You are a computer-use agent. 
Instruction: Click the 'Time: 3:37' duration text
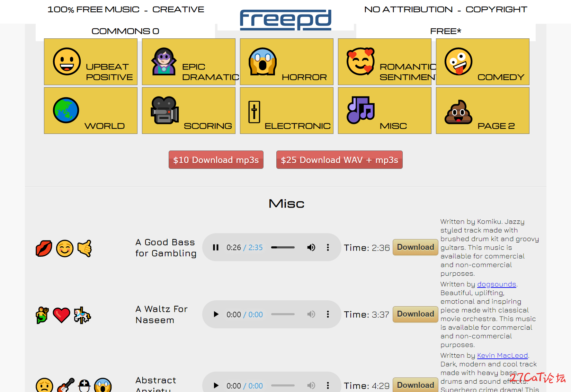tap(366, 314)
